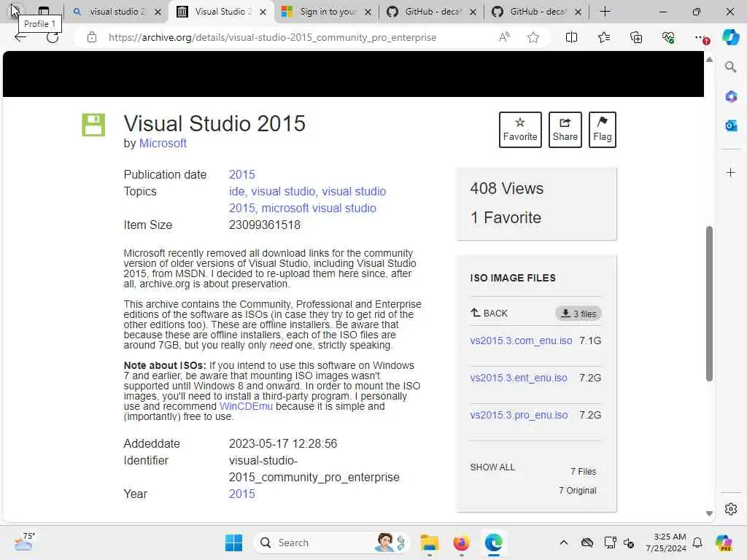Click '7 Files' link
747x560 pixels.
583,472
